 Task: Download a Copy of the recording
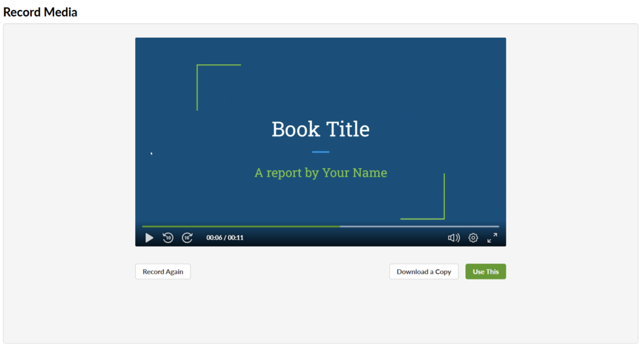424,272
